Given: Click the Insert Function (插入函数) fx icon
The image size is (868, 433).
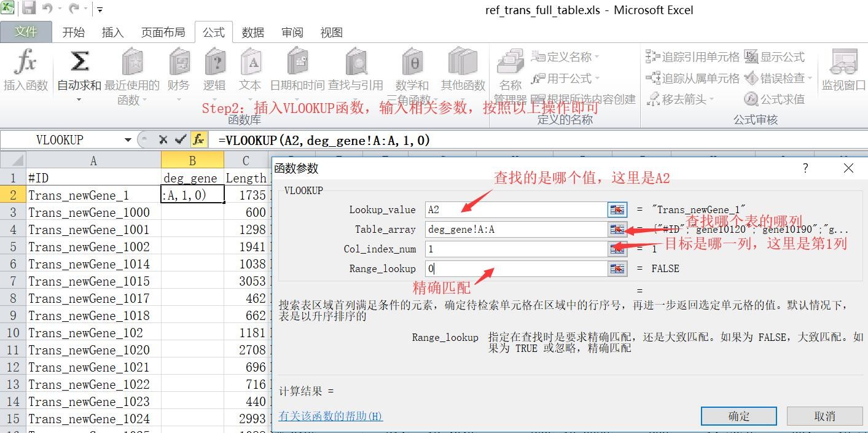Looking at the screenshot, I should (25, 63).
